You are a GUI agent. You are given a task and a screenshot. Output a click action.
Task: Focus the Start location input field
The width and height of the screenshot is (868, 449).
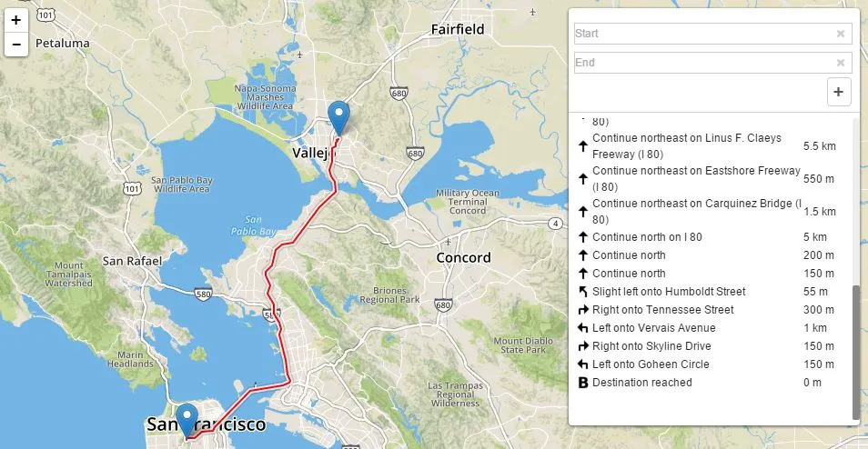(705, 34)
